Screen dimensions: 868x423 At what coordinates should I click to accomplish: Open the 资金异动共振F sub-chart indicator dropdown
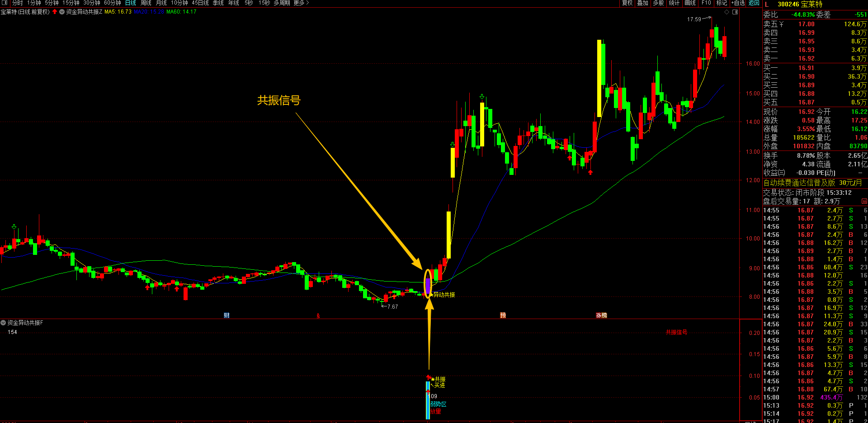point(3,323)
